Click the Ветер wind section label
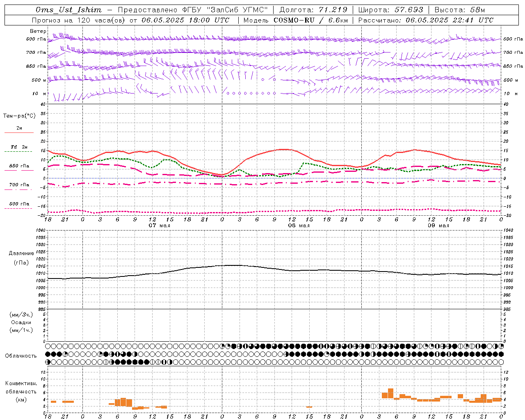The height and width of the screenshot is (420, 525). click(38, 31)
